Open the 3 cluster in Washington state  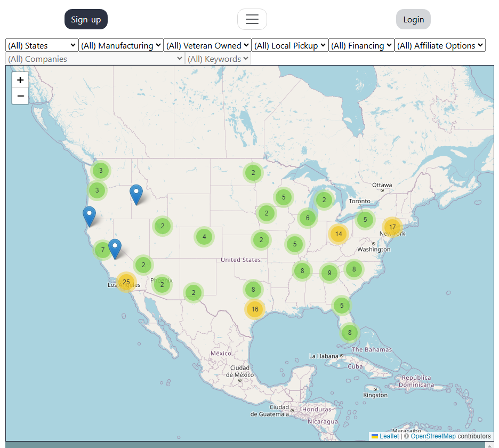101,170
